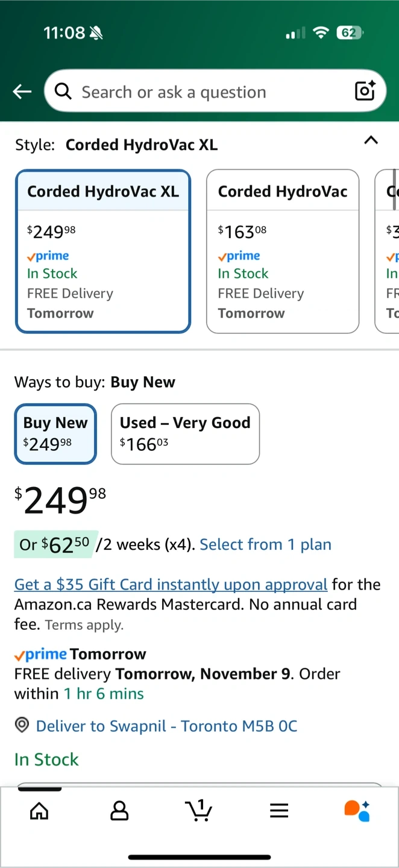Select Corded HydroVac XL style option

tap(103, 251)
